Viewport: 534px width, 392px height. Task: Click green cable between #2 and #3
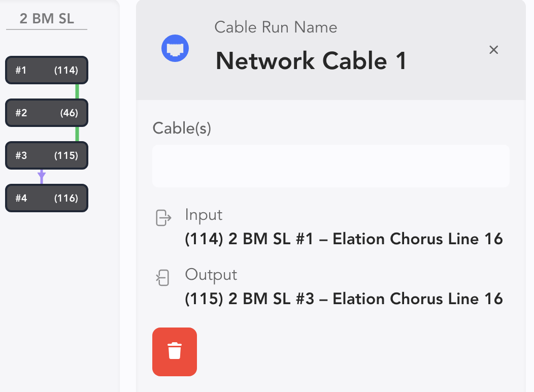[77, 134]
